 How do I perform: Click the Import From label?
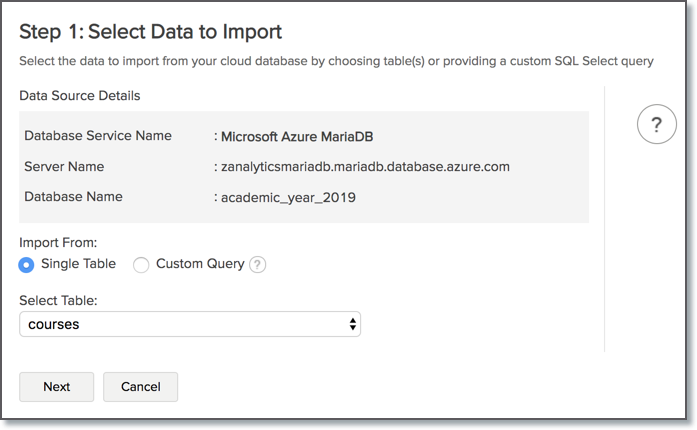tap(58, 243)
